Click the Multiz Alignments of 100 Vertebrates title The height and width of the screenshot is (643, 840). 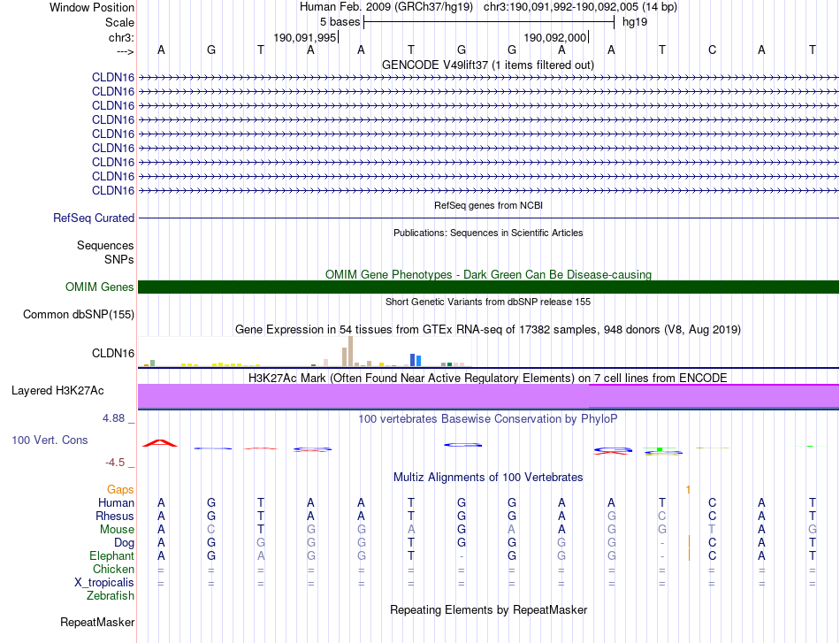click(x=488, y=477)
